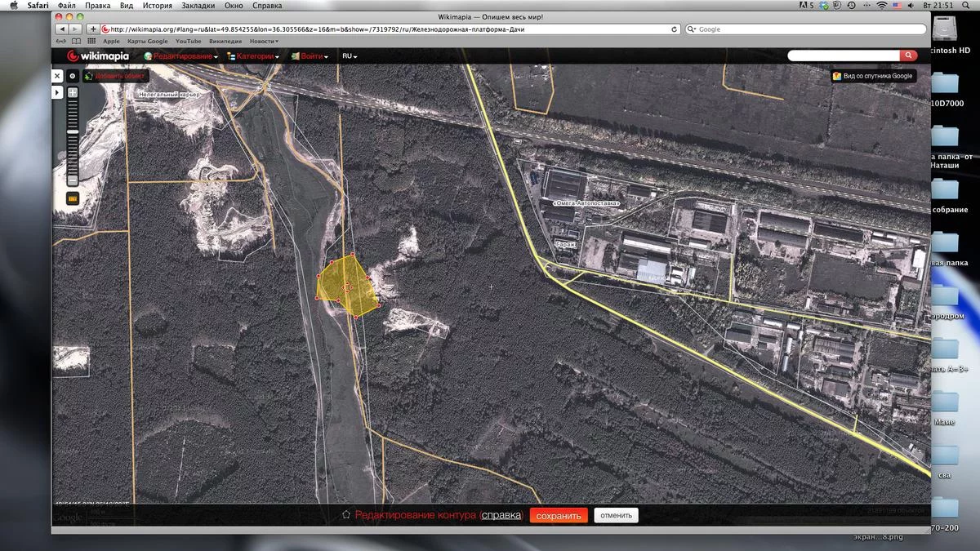Open the История menu in menu bar
The image size is (980, 551).
(x=157, y=6)
